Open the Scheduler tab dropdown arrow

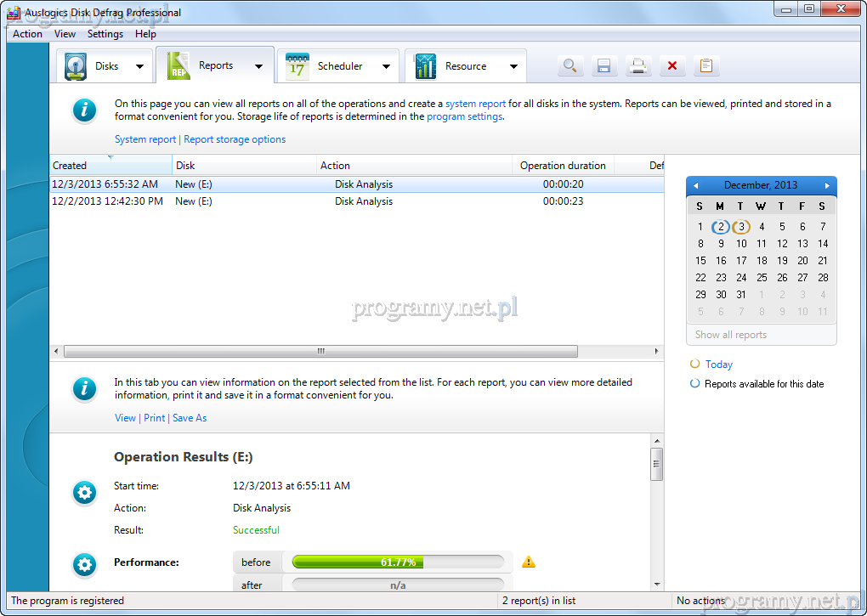[386, 66]
